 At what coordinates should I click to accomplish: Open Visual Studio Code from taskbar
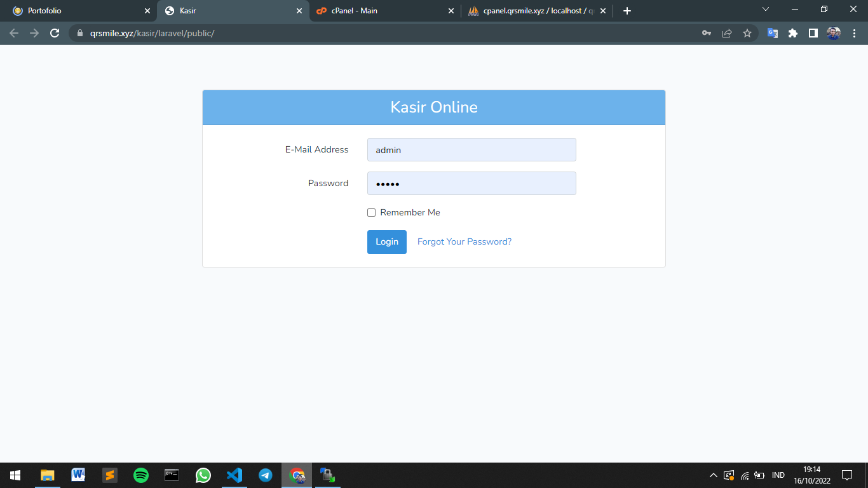(x=234, y=475)
